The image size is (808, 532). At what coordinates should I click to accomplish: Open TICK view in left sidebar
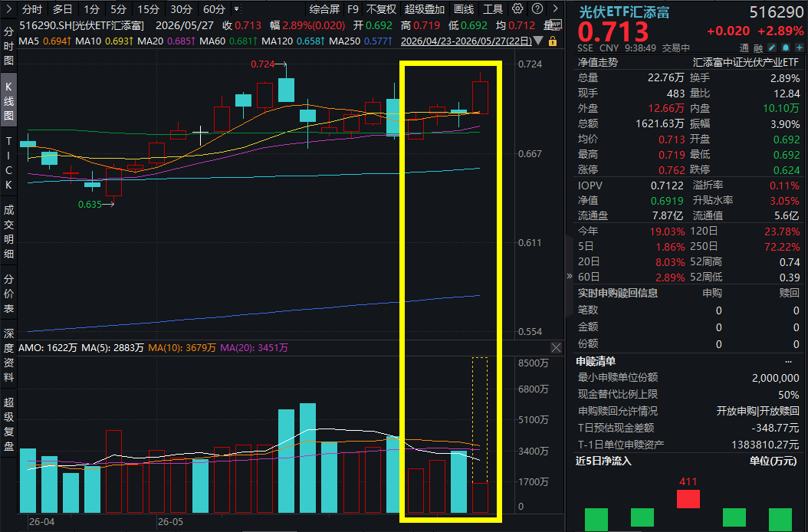click(x=8, y=163)
